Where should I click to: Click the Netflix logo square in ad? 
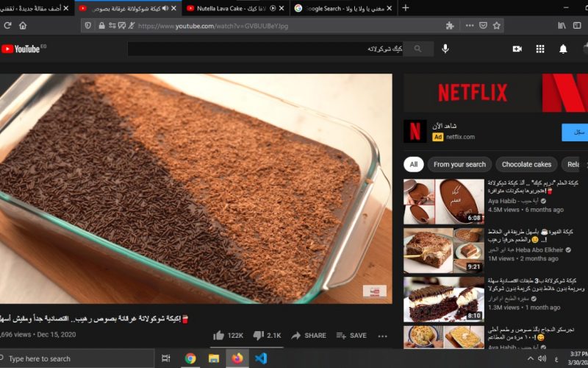[x=415, y=131]
